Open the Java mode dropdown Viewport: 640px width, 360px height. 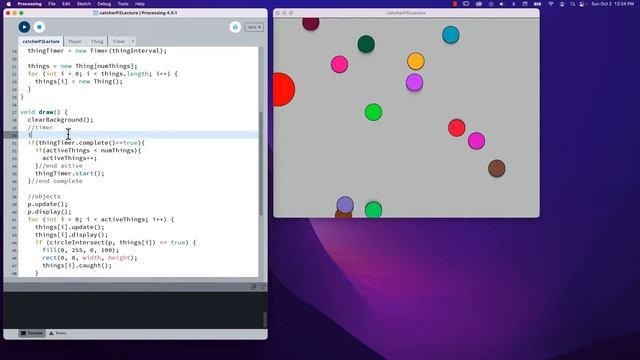click(254, 27)
